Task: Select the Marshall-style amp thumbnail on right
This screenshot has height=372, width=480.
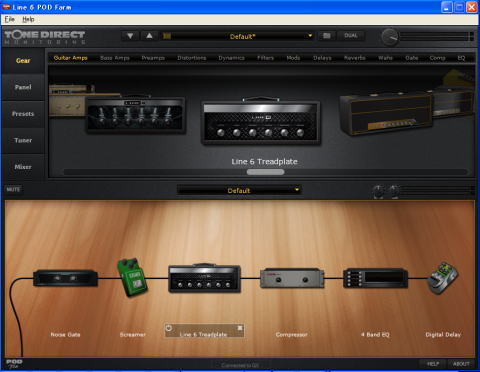Action: [387, 113]
